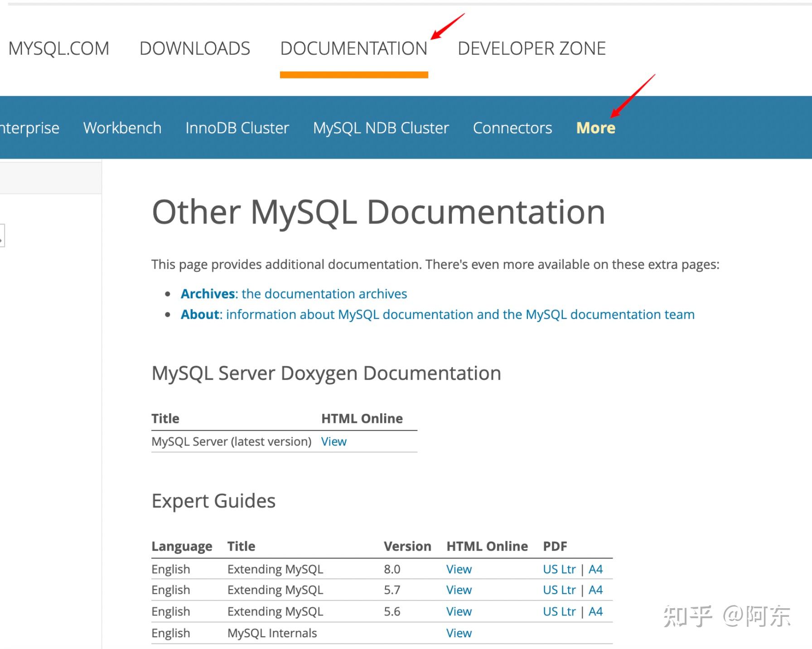Follow the Archives documentation archives link

(x=294, y=294)
